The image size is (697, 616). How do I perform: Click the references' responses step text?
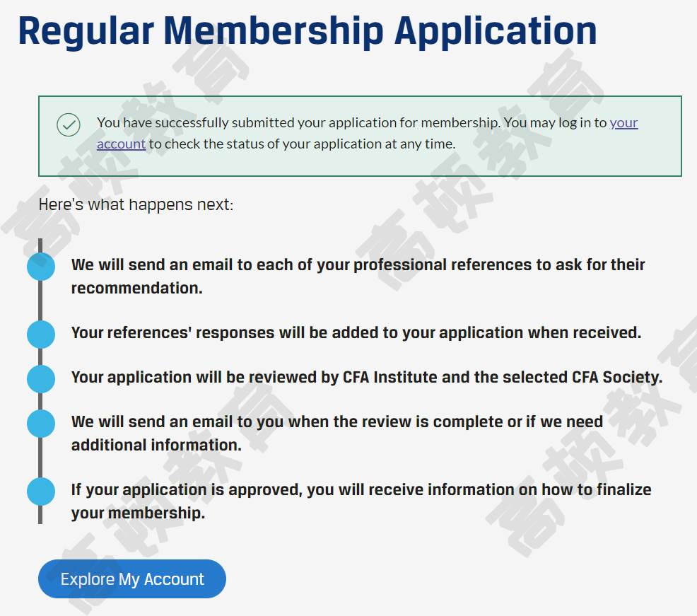click(356, 332)
